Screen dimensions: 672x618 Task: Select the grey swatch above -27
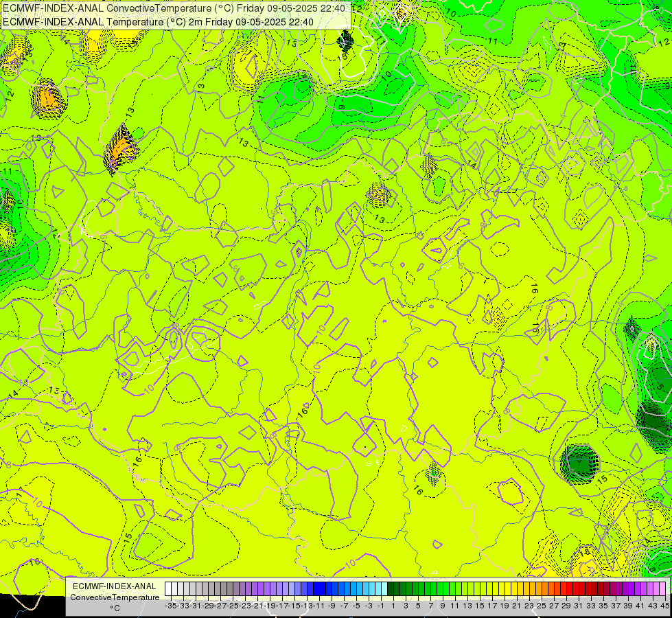(x=218, y=588)
